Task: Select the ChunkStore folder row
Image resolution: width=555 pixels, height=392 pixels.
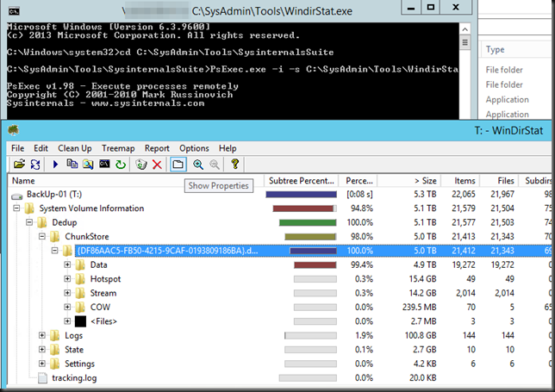Action: [x=279, y=236]
